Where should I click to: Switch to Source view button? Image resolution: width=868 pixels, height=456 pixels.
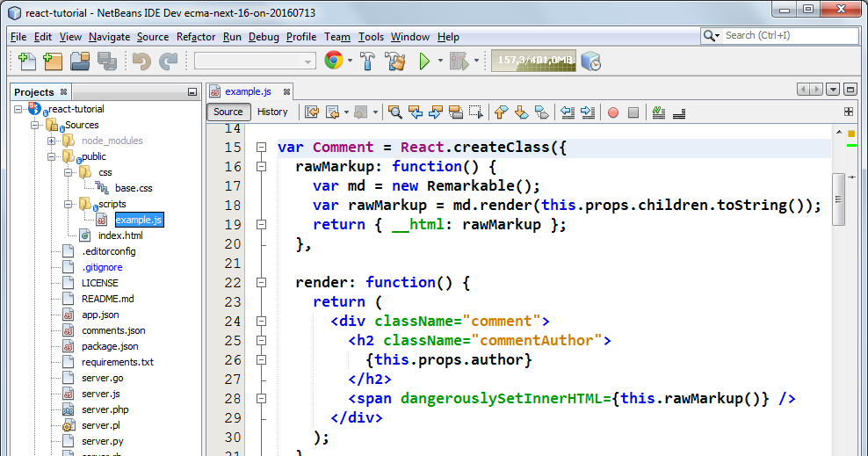(228, 112)
